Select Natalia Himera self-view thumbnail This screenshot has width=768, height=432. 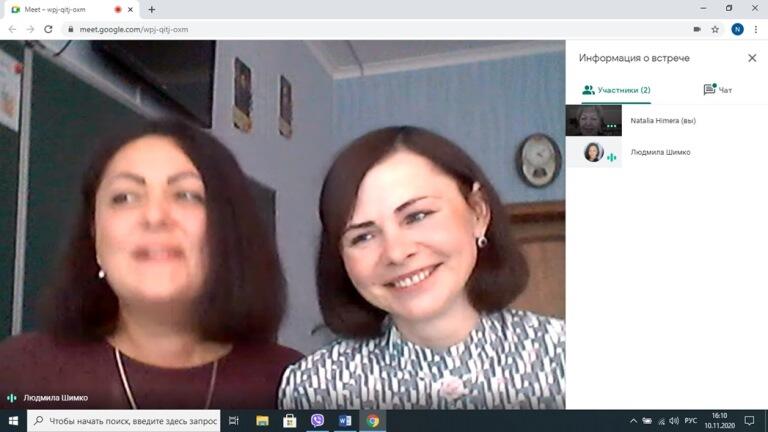tap(594, 120)
